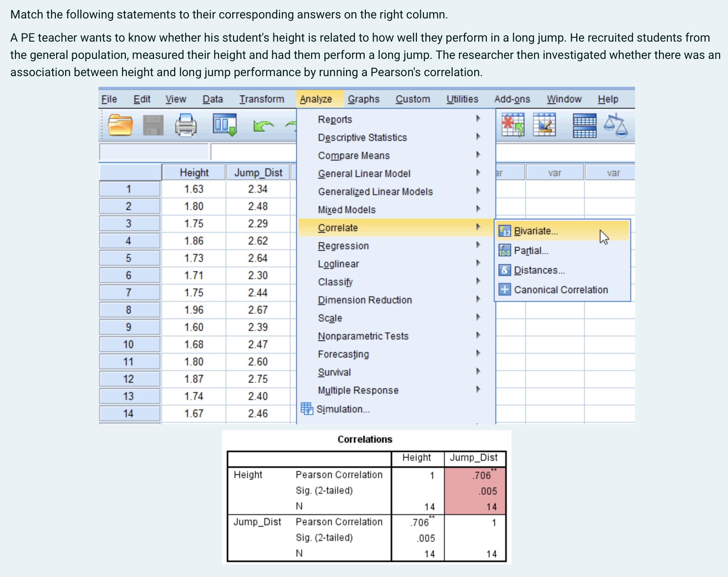Expand the Generalized Linear Models submenu arrow
This screenshot has width=728, height=577.
(x=478, y=190)
